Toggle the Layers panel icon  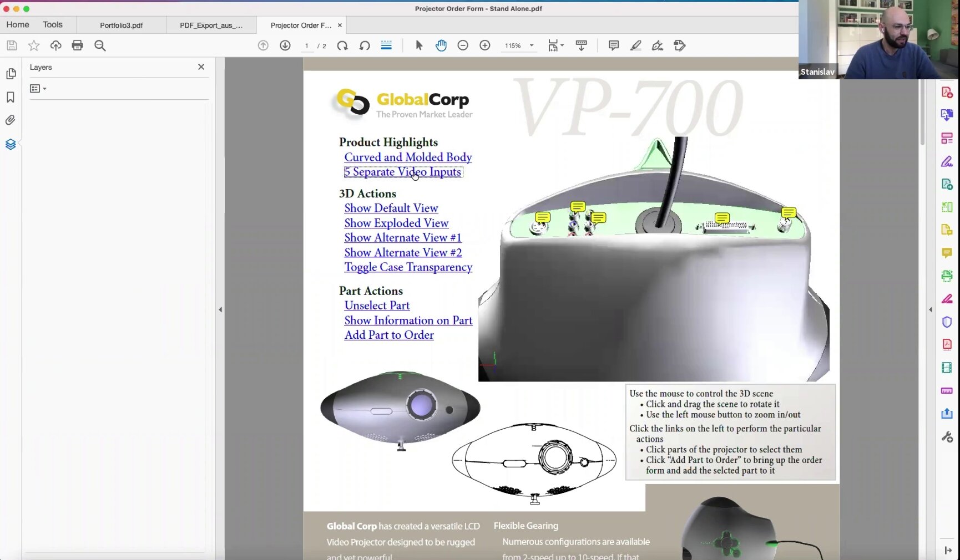(11, 144)
